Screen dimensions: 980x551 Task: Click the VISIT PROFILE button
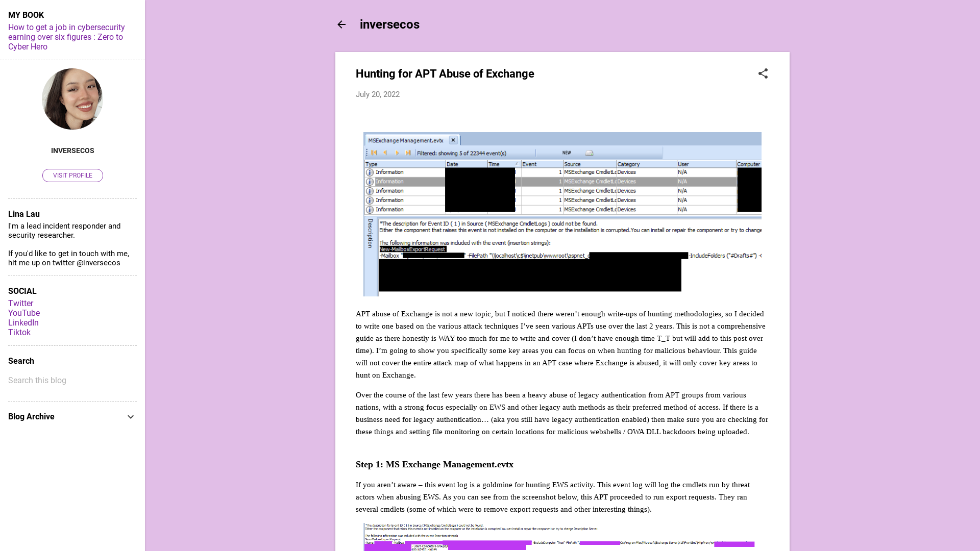click(72, 175)
